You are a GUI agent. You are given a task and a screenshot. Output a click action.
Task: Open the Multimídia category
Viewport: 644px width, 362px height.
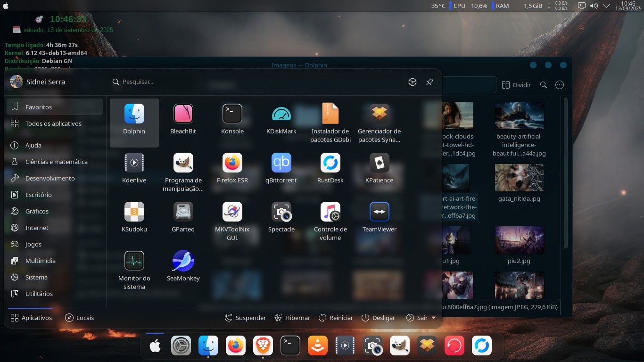(55, 261)
